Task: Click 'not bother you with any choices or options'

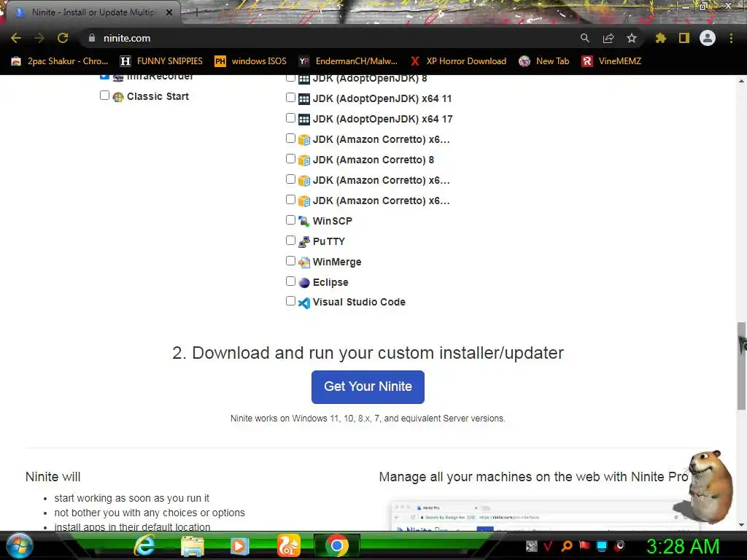Action: point(150,513)
